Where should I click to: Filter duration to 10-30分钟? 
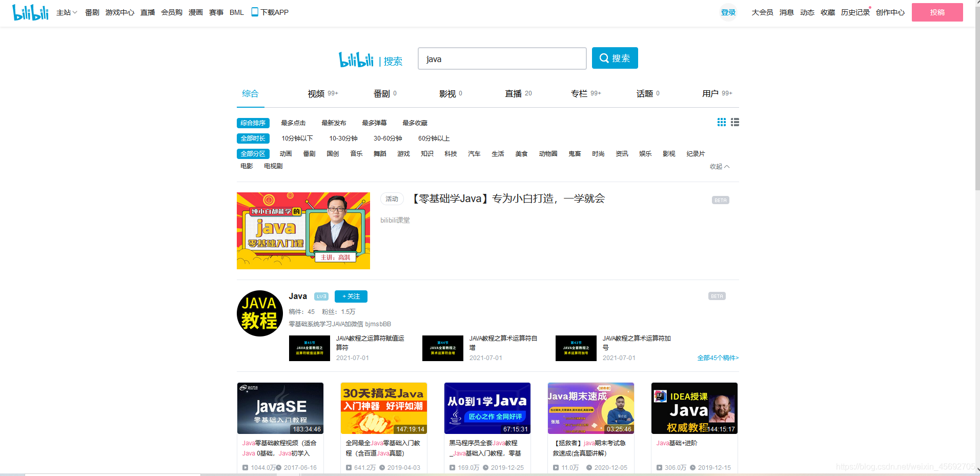343,138
